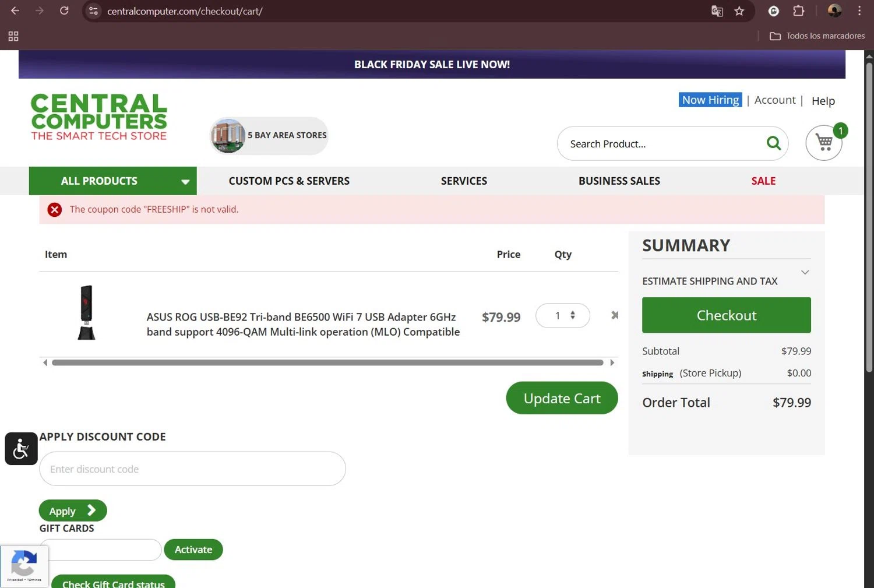
Task: Open the Account link
Action: tap(774, 100)
